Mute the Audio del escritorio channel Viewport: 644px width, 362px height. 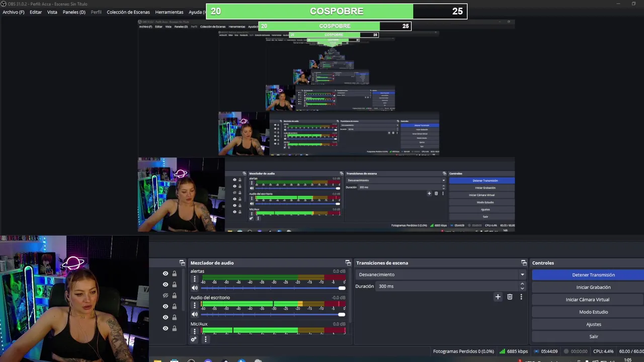195,314
